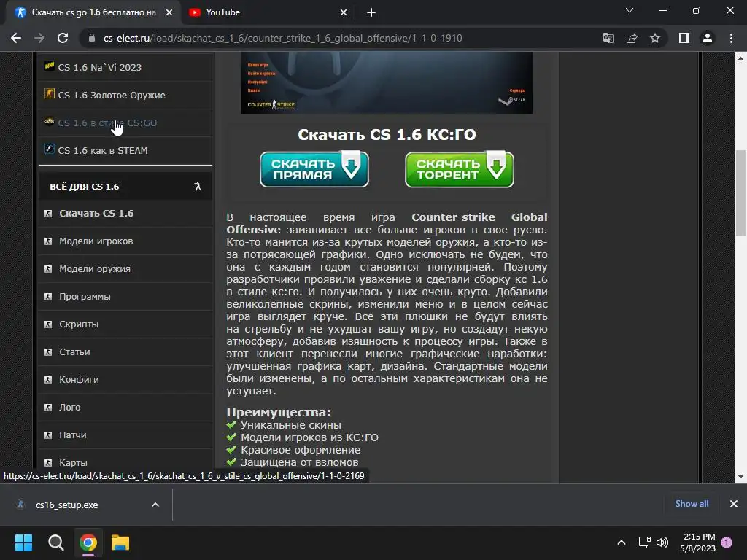The height and width of the screenshot is (560, 747).
Task: Open the tab search dropdown chevron
Action: [x=630, y=10]
